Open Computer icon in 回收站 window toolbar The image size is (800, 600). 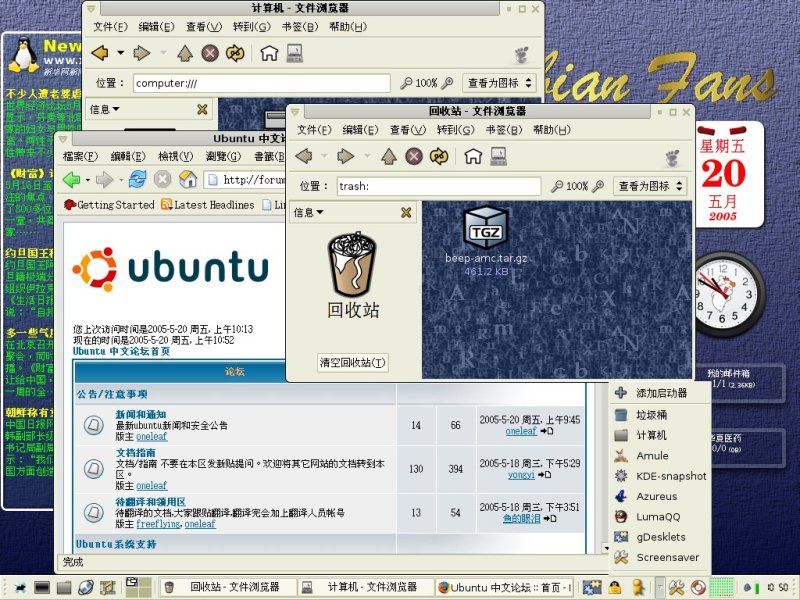click(498, 156)
